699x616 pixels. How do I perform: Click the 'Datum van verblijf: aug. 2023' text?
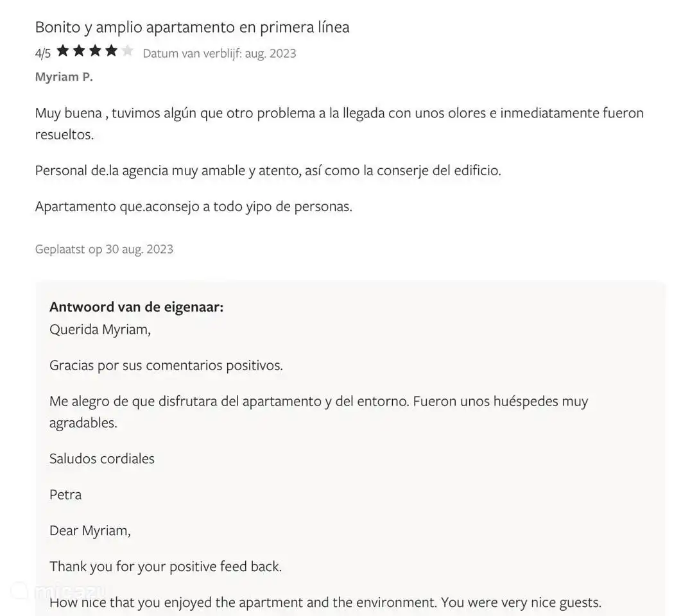[x=219, y=53]
